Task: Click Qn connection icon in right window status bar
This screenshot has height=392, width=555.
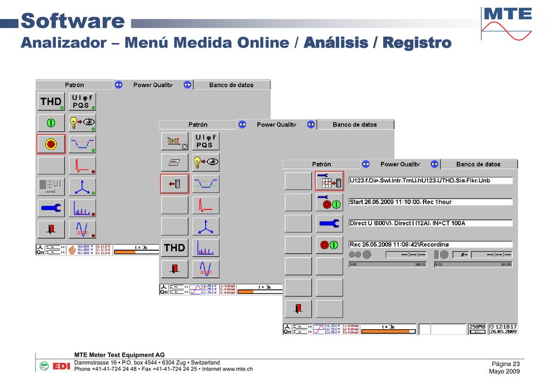Action: (287, 329)
